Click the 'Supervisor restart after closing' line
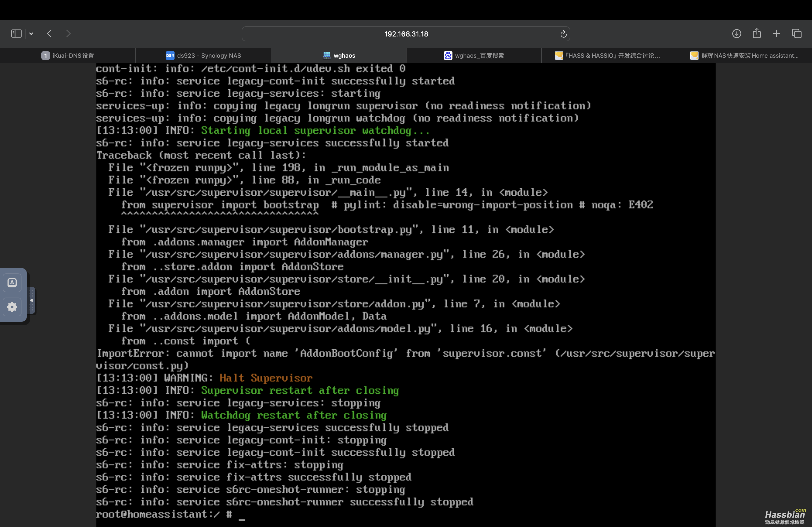Image resolution: width=812 pixels, height=527 pixels. (x=300, y=390)
